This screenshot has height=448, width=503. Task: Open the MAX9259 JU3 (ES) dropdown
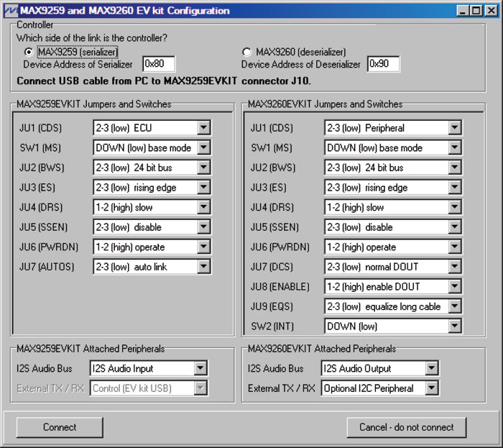click(152, 188)
